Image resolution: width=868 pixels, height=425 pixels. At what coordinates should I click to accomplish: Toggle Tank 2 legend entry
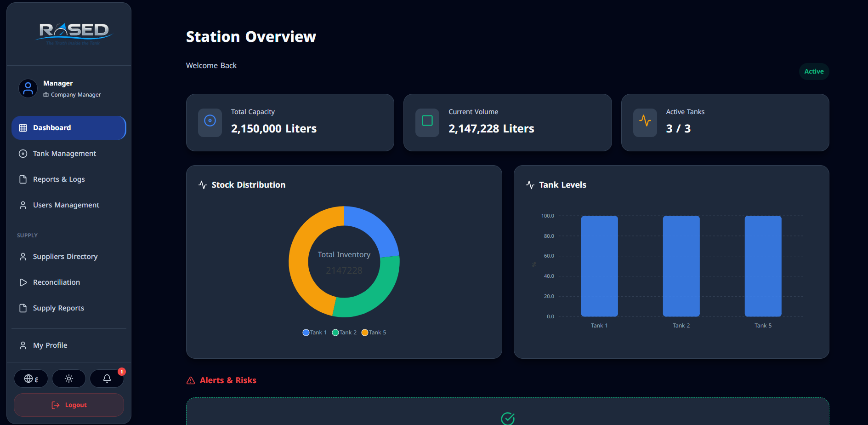[x=344, y=333]
